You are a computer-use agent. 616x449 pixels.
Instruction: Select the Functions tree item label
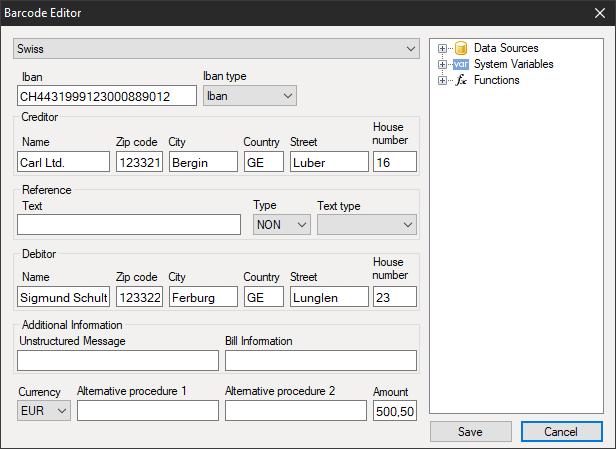pyautogui.click(x=496, y=80)
